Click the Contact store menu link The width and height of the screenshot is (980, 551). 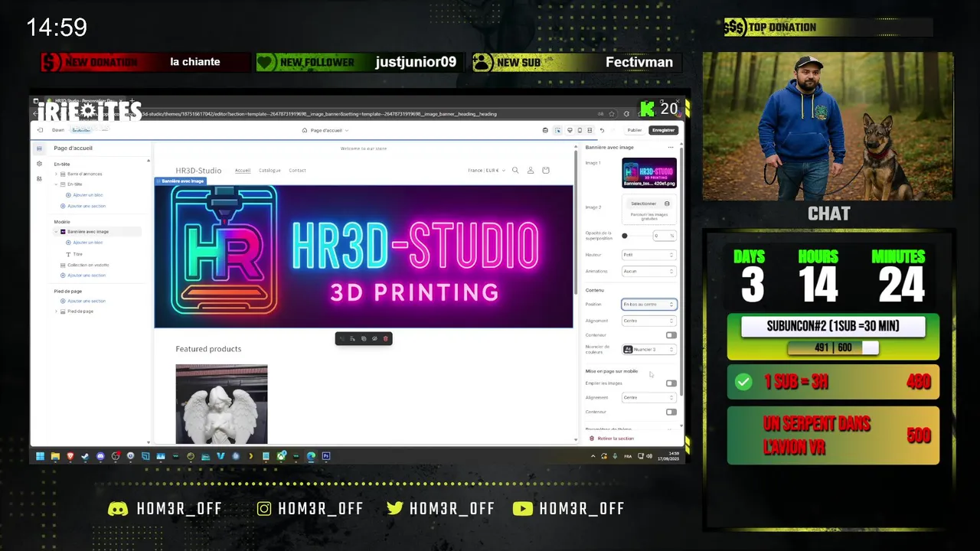pos(297,171)
